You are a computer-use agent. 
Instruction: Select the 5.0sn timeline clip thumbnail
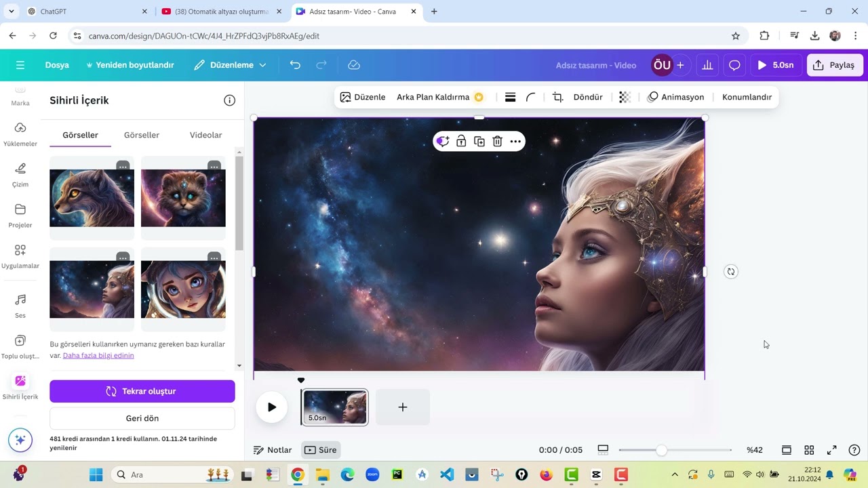coord(335,407)
